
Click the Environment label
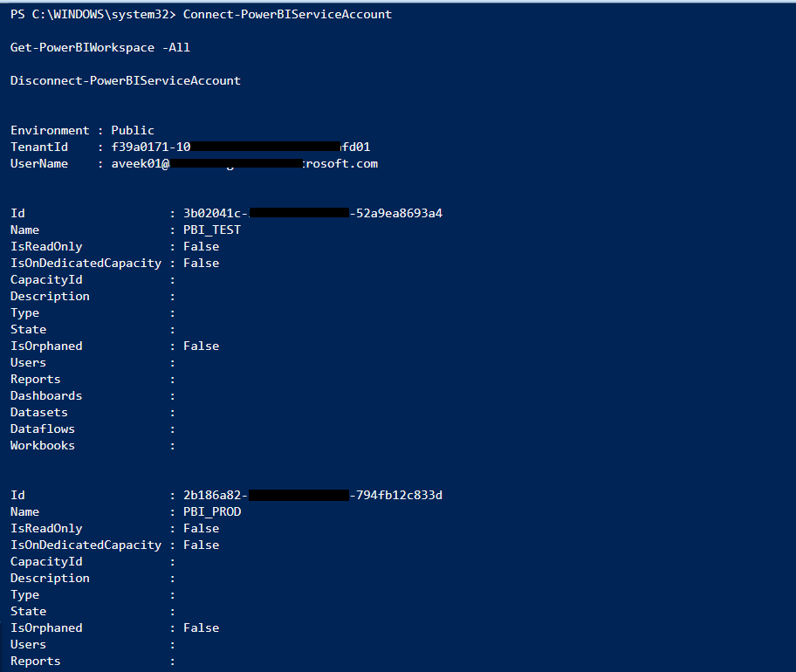[50, 130]
